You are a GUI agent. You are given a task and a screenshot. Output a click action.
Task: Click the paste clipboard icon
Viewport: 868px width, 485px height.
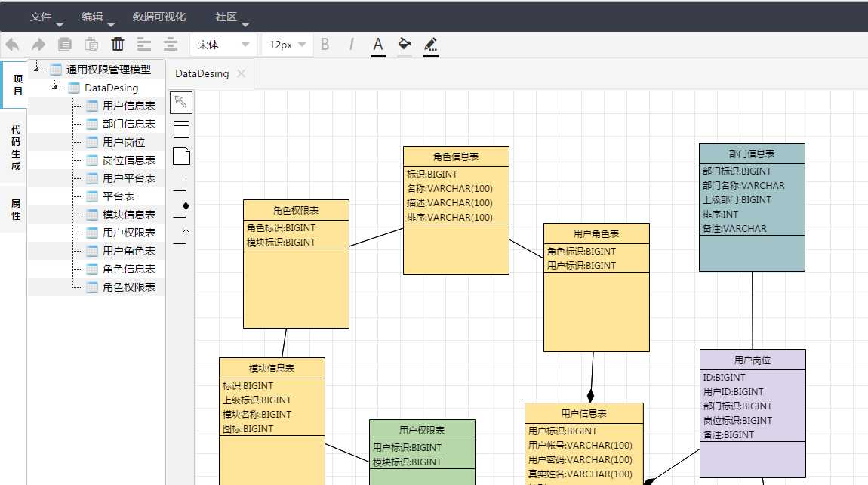point(91,45)
